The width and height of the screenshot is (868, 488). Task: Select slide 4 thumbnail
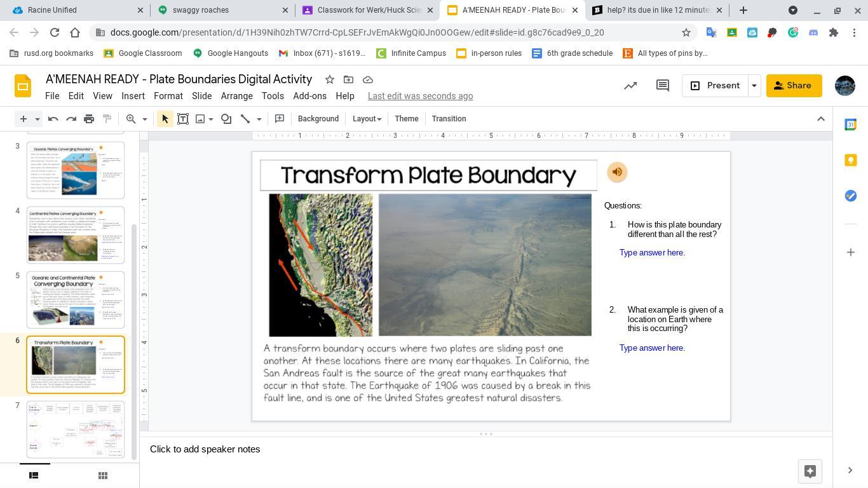(x=76, y=235)
